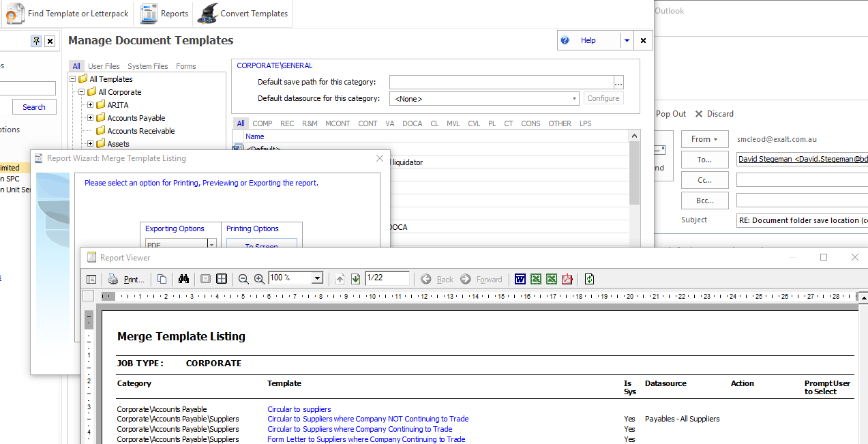This screenshot has width=868, height=444.
Task: Select the DOCA filter tab
Action: tap(412, 123)
